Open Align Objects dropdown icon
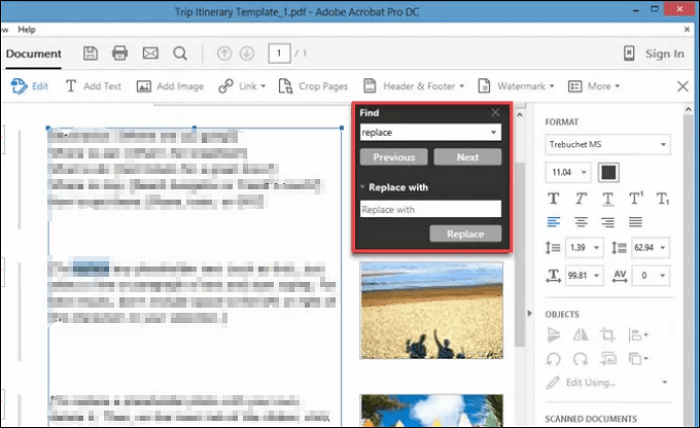The height and width of the screenshot is (428, 700). (x=638, y=335)
